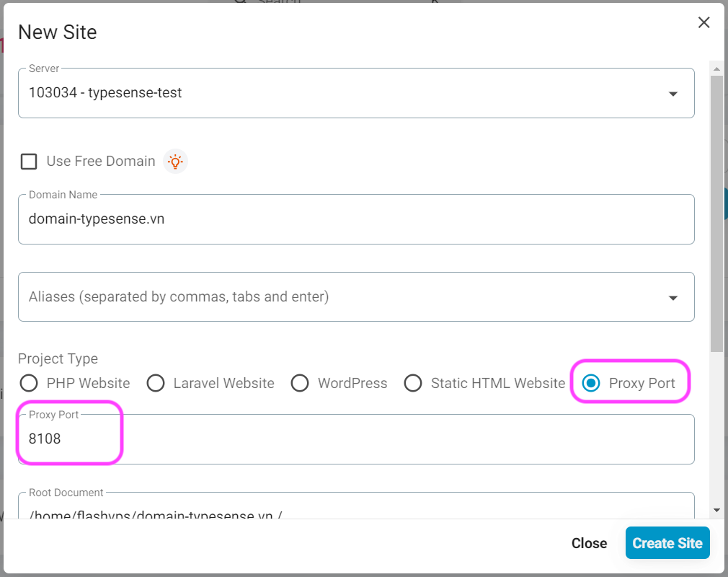The width and height of the screenshot is (728, 577).
Task: Click the Aliases input area
Action: point(339,296)
